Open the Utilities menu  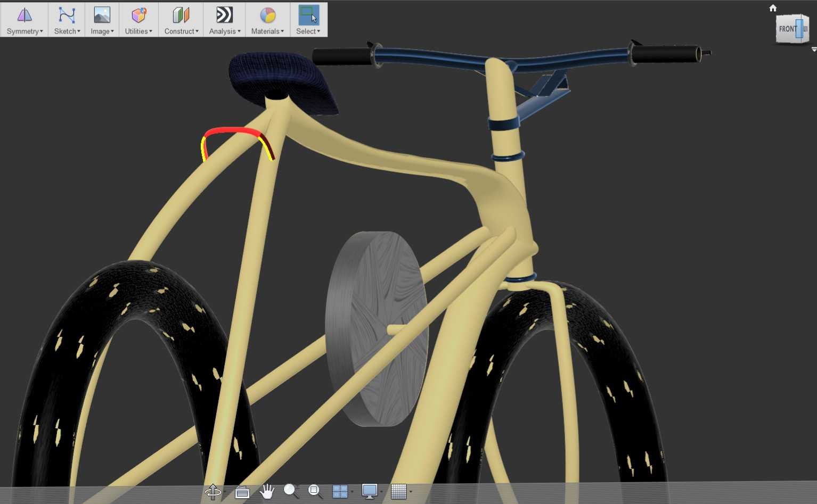pos(138,20)
